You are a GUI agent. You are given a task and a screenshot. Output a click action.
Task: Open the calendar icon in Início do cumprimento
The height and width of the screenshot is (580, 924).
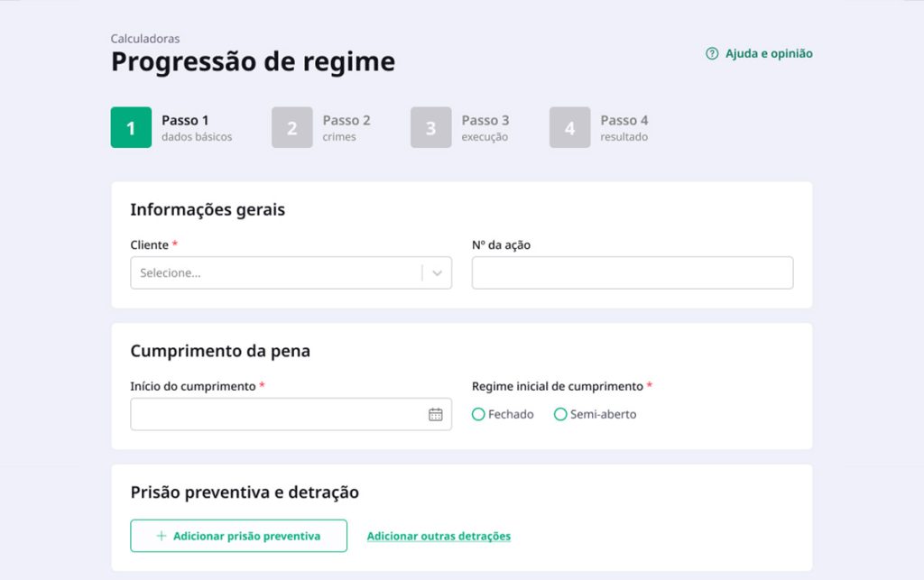pyautogui.click(x=436, y=415)
